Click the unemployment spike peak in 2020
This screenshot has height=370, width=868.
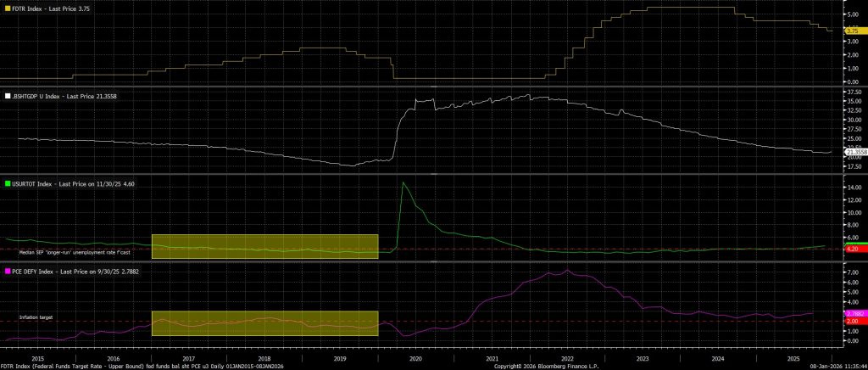point(402,182)
